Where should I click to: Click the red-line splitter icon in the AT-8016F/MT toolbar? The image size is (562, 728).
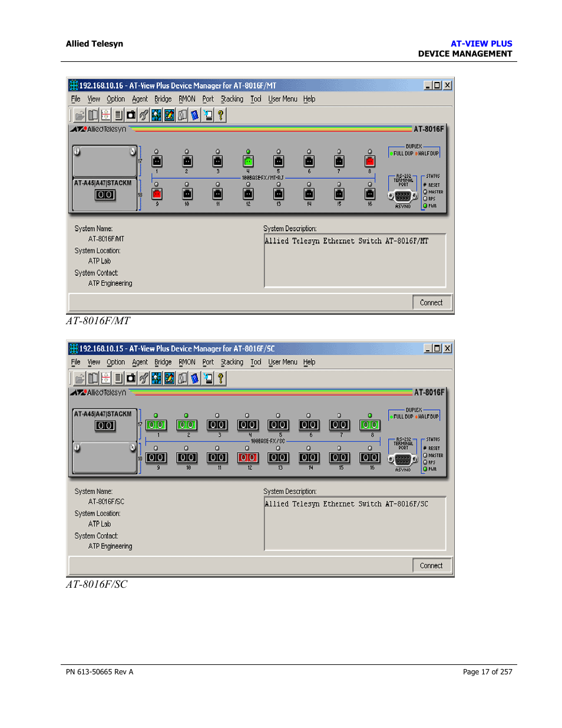(x=106, y=116)
